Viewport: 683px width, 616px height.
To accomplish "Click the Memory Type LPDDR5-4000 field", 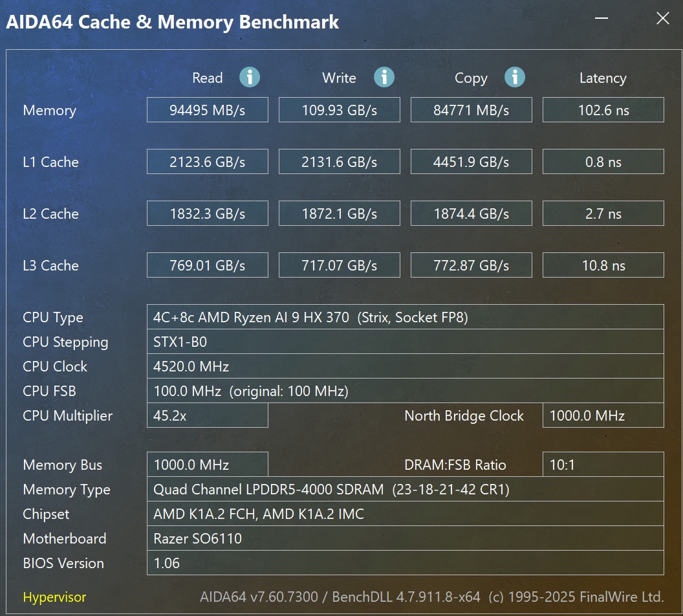I will coord(406,489).
